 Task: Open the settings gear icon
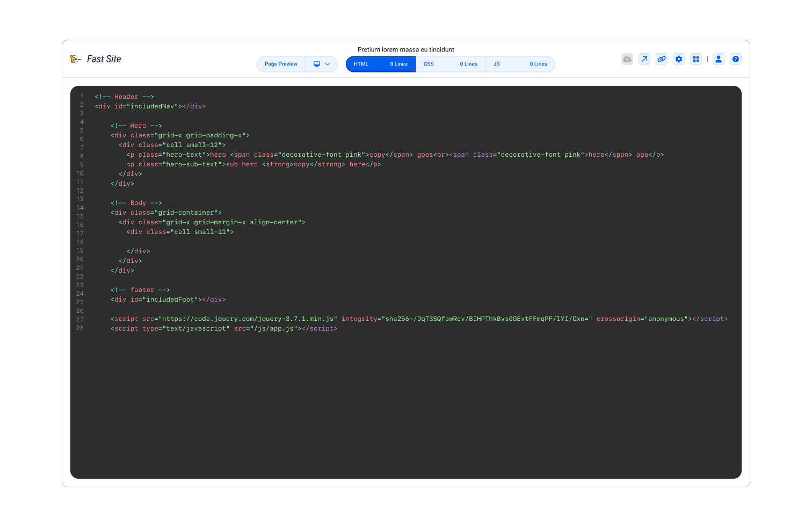click(679, 59)
